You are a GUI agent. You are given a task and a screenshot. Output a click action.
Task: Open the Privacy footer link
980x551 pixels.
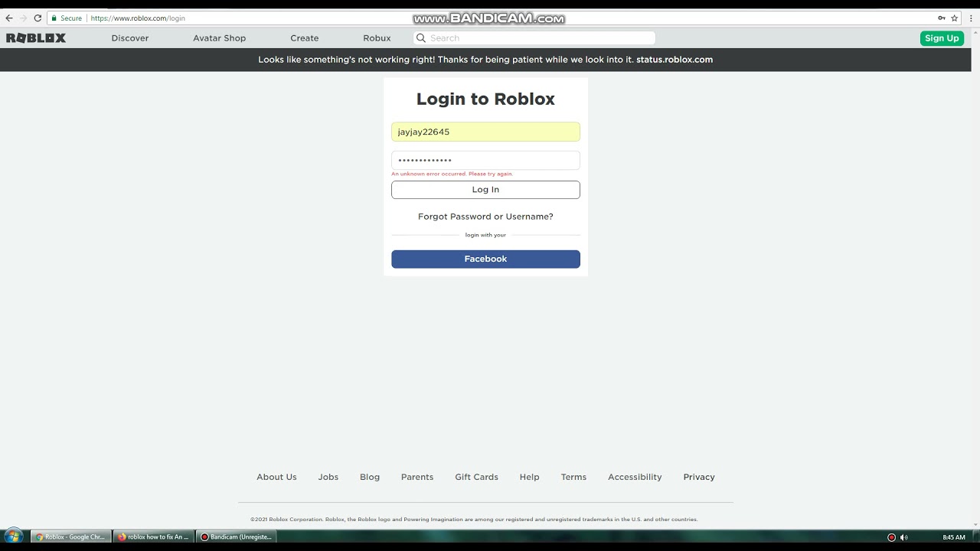699,477
